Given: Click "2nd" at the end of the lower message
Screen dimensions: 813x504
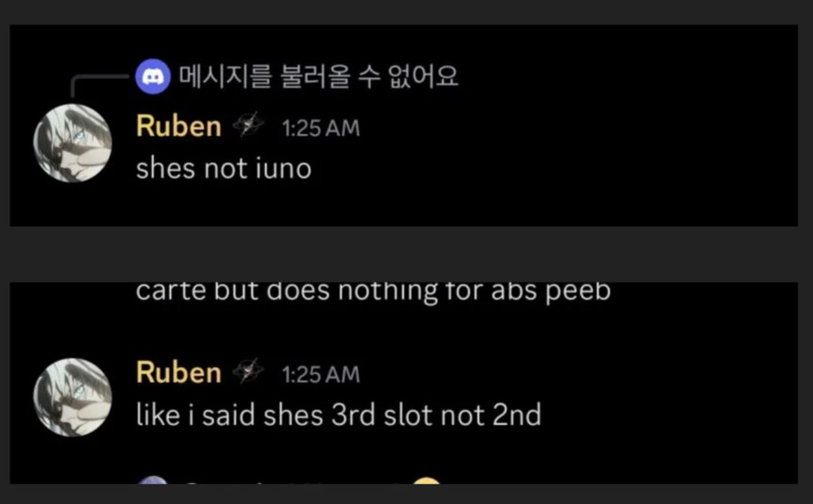Looking at the screenshot, I should 518,415.
